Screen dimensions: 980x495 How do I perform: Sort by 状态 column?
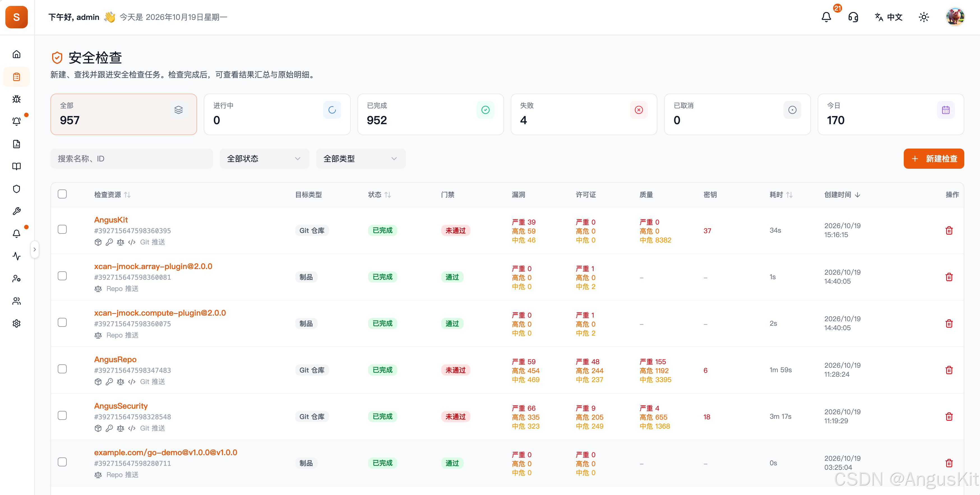tap(379, 195)
